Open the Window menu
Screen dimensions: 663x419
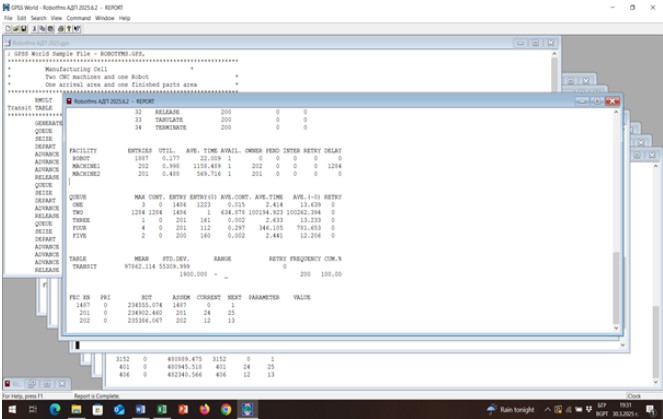tap(104, 18)
